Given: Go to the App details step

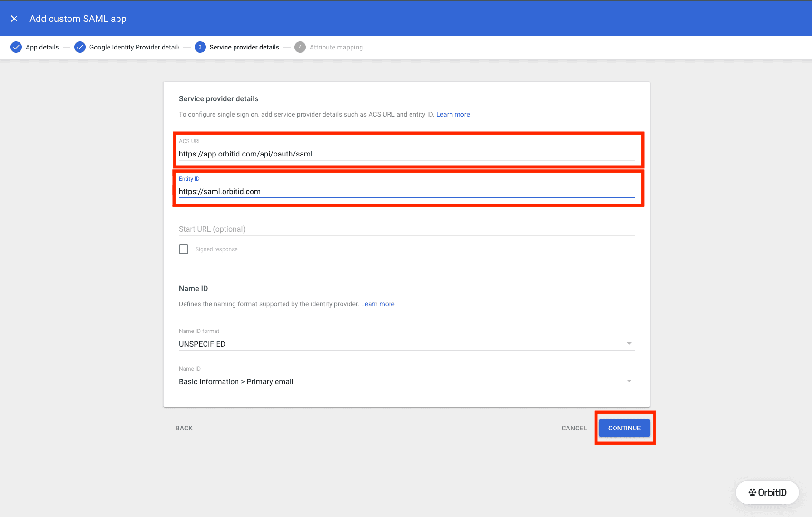Looking at the screenshot, I should pyautogui.click(x=42, y=47).
